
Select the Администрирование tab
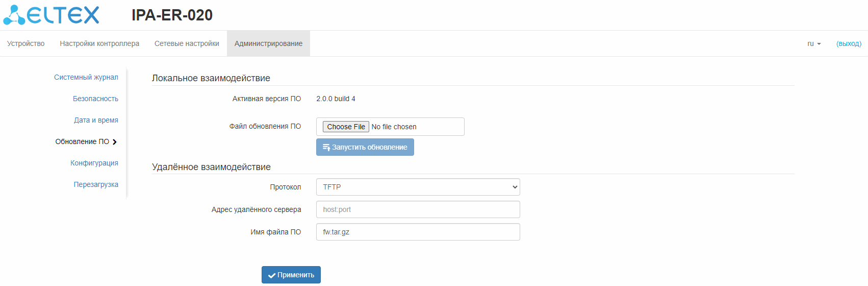[x=268, y=44]
